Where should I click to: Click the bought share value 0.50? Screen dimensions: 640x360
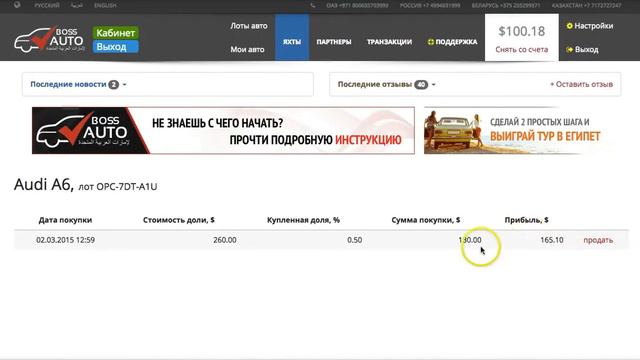pos(354,240)
